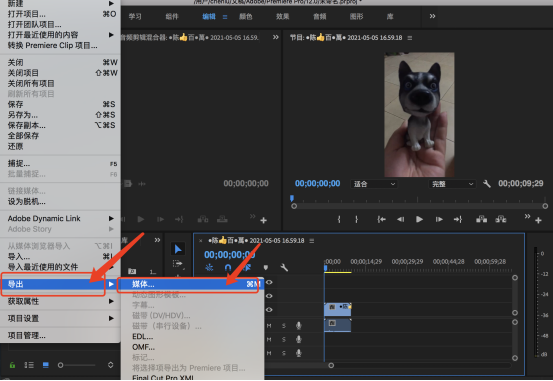Screen dimensions: 553x381
Task: Open program monitor panel menu
Action: click(410, 38)
